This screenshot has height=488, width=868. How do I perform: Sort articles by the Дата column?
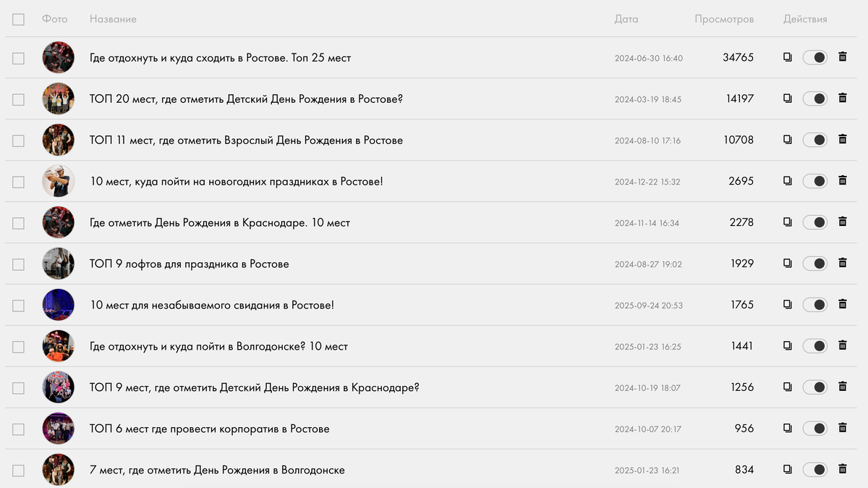[626, 20]
